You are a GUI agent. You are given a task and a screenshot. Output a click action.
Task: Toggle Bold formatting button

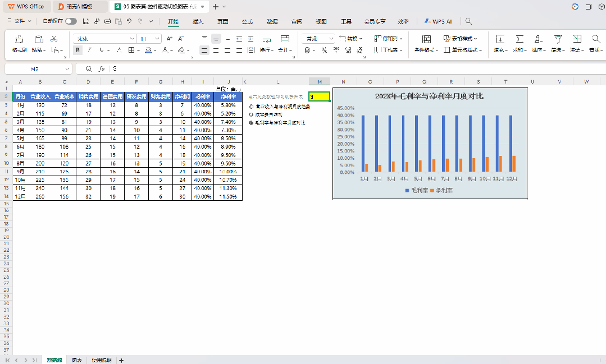78,50
